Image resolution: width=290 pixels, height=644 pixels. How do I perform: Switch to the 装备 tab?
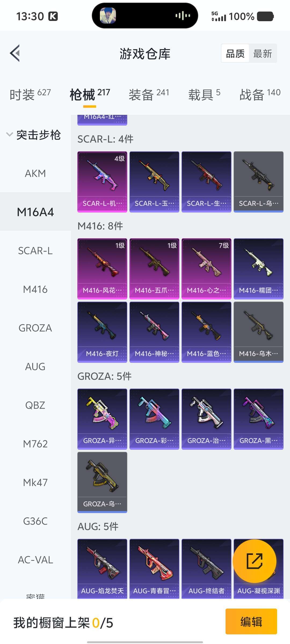pos(149,94)
